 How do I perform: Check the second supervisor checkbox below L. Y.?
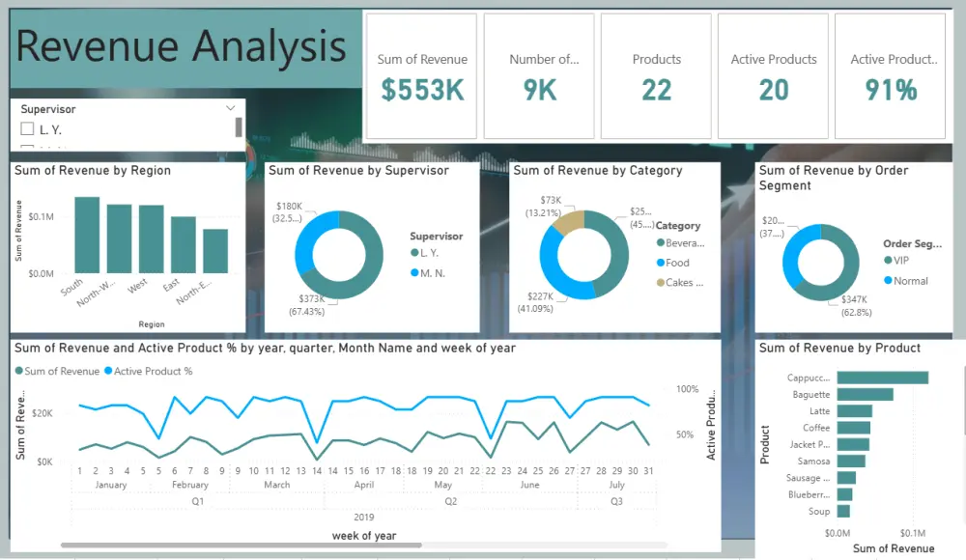coord(28,146)
